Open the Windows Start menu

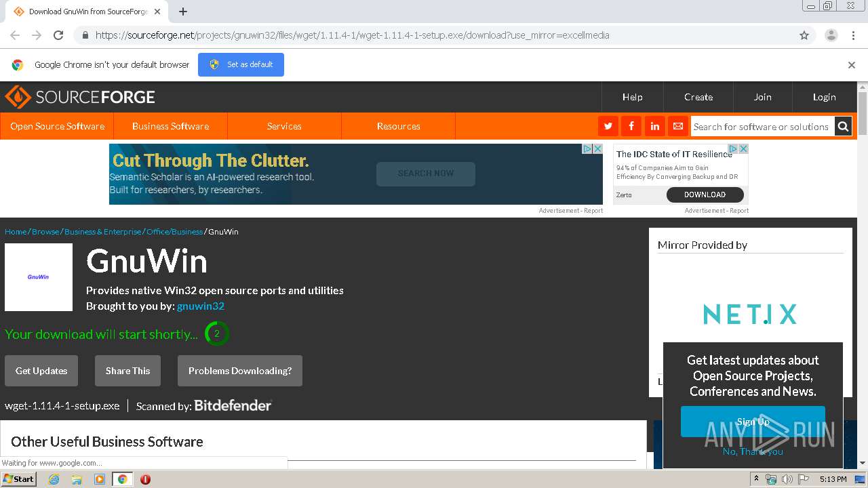pyautogui.click(x=18, y=479)
